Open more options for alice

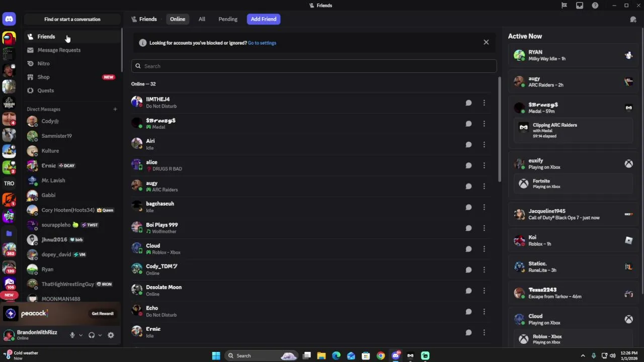point(484,165)
